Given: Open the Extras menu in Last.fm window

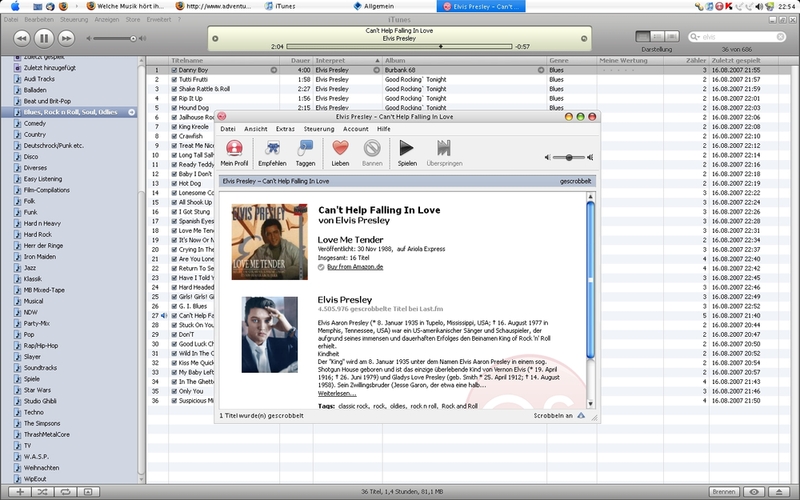Looking at the screenshot, I should click(x=285, y=129).
